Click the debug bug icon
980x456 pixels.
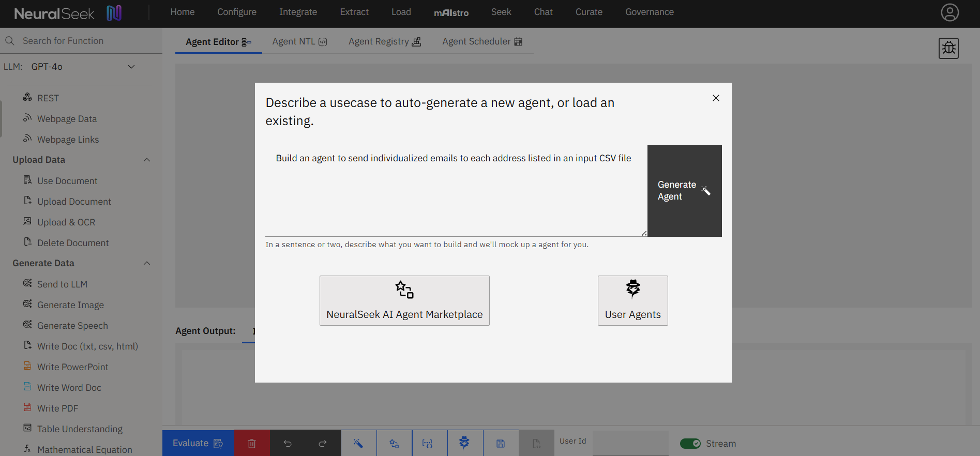click(948, 48)
